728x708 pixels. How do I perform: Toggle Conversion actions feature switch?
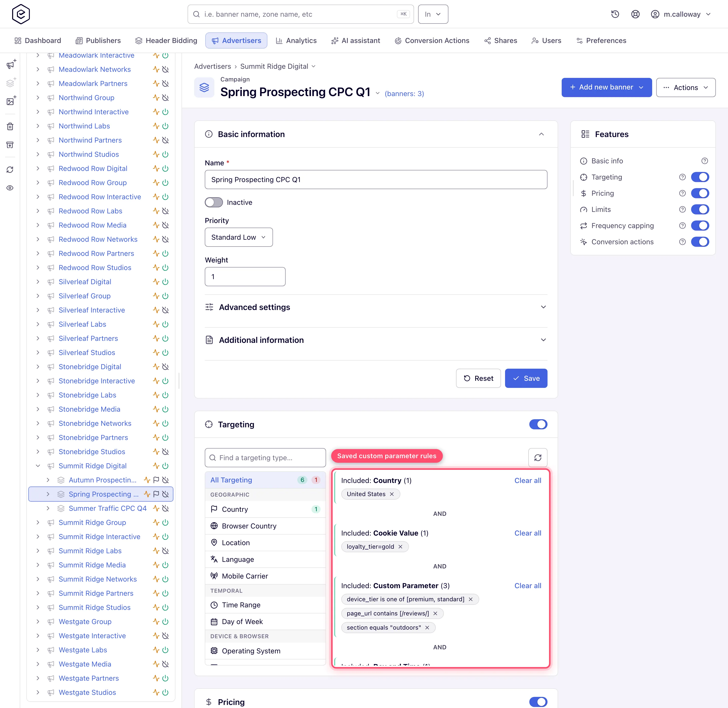coord(700,242)
